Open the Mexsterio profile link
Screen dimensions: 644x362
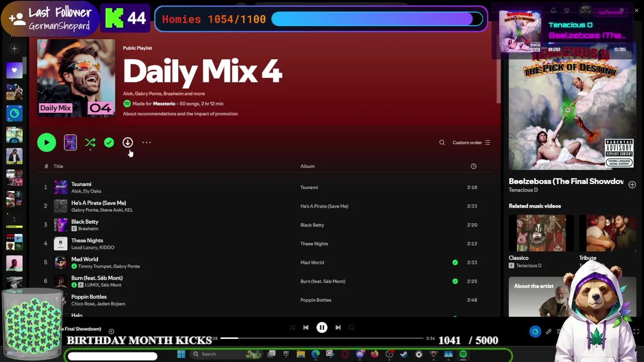164,104
